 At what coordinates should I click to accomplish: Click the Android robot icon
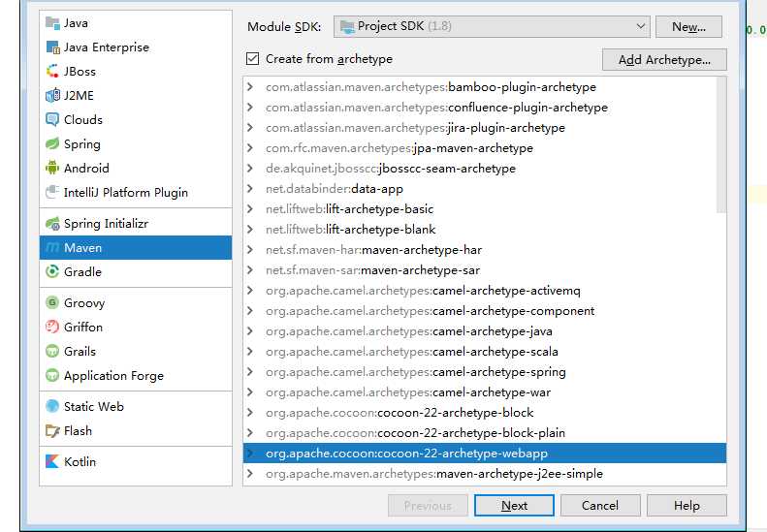52,168
